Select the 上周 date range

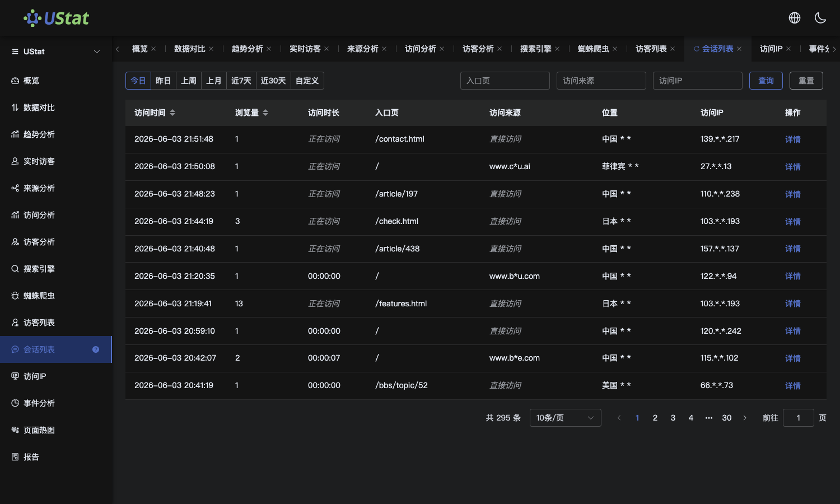point(189,81)
